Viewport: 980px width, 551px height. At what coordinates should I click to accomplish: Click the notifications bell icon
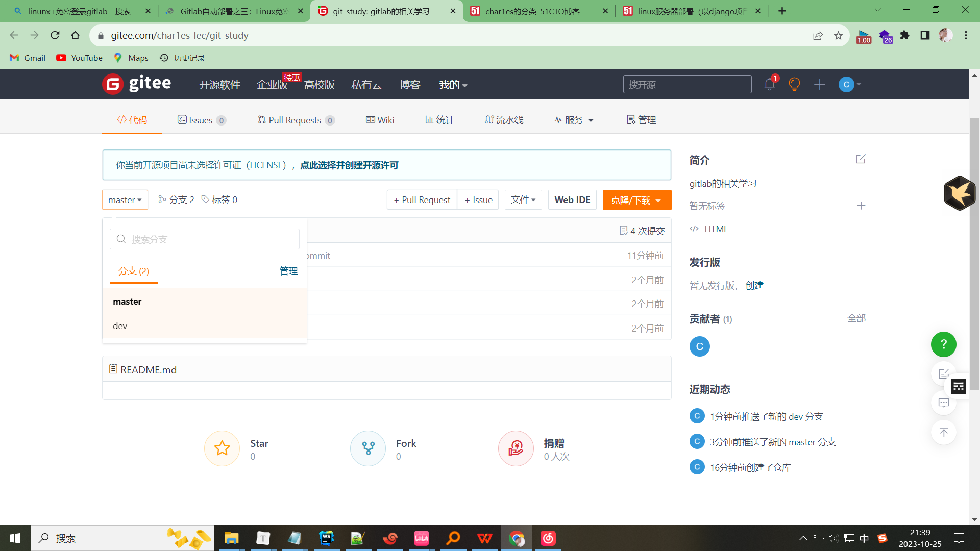[769, 84]
